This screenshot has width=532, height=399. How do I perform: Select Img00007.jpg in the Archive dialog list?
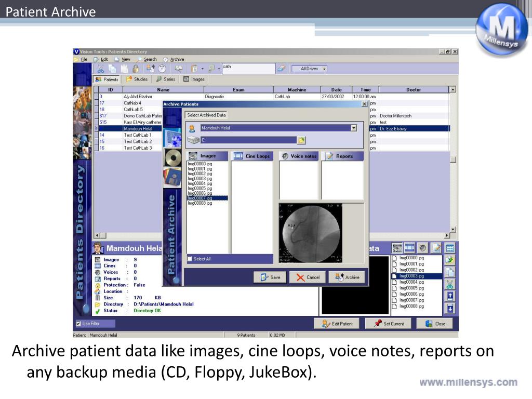[207, 198]
